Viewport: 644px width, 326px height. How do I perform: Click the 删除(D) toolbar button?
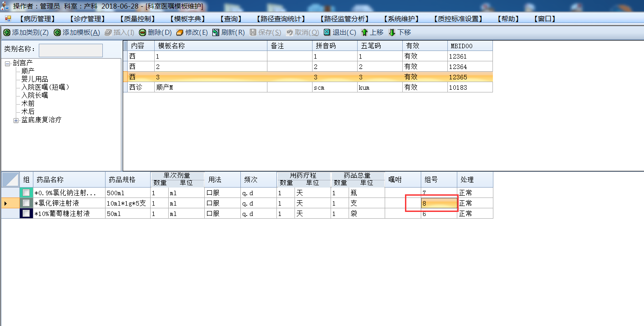155,32
